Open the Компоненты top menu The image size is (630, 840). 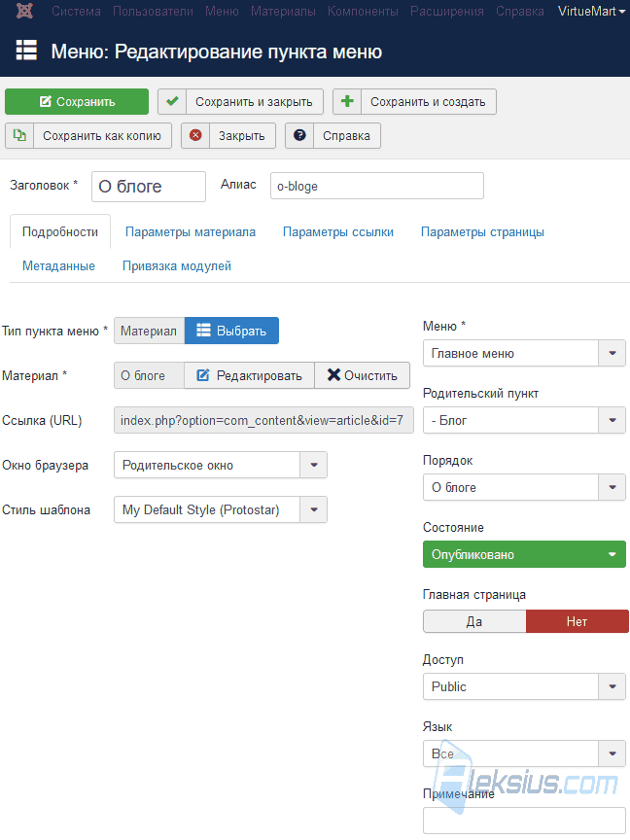click(363, 12)
